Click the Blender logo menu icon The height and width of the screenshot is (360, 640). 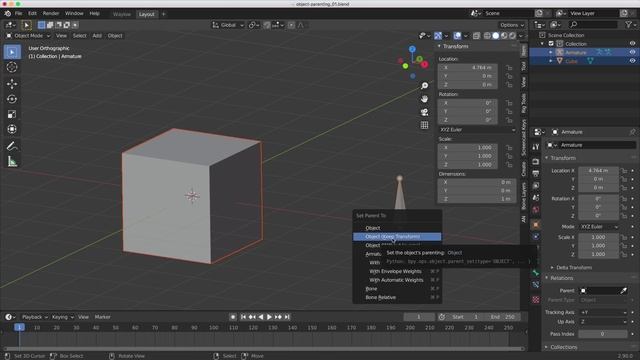(x=8, y=13)
